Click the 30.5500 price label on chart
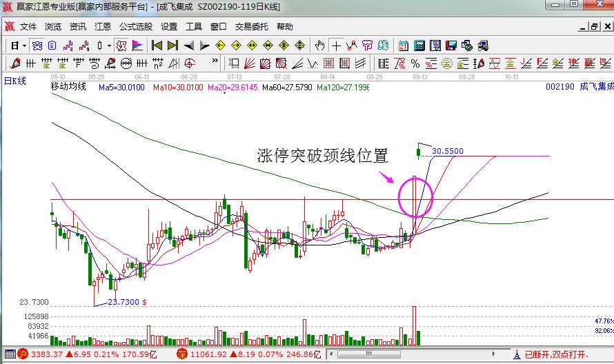Image resolution: width=614 pixels, height=364 pixels. 447,151
